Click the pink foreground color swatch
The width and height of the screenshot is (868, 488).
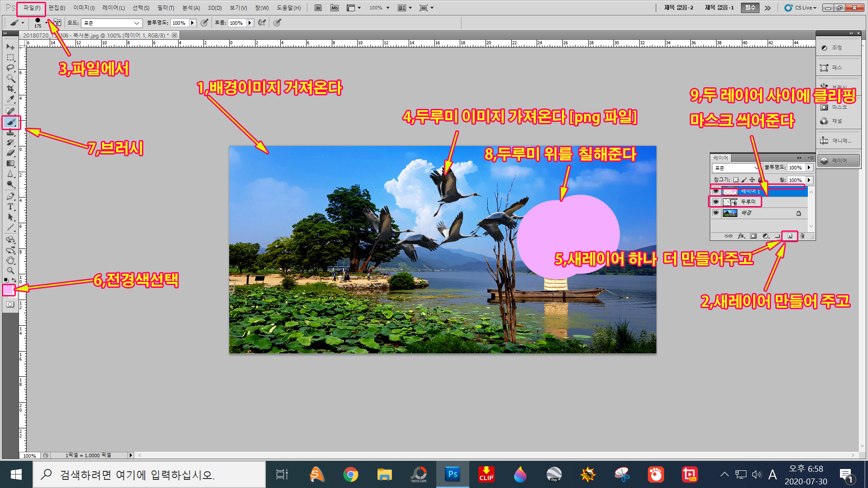click(8, 290)
